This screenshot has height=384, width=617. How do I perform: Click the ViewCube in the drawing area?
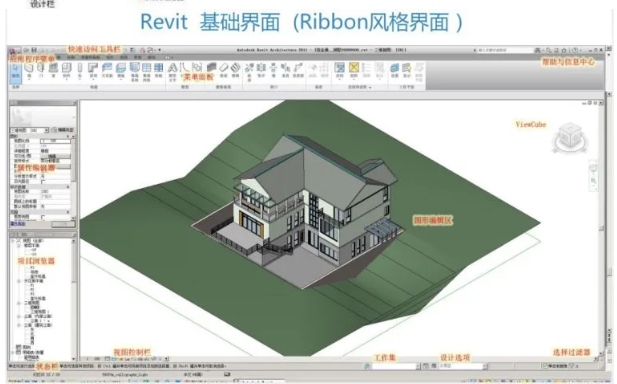click(570, 138)
